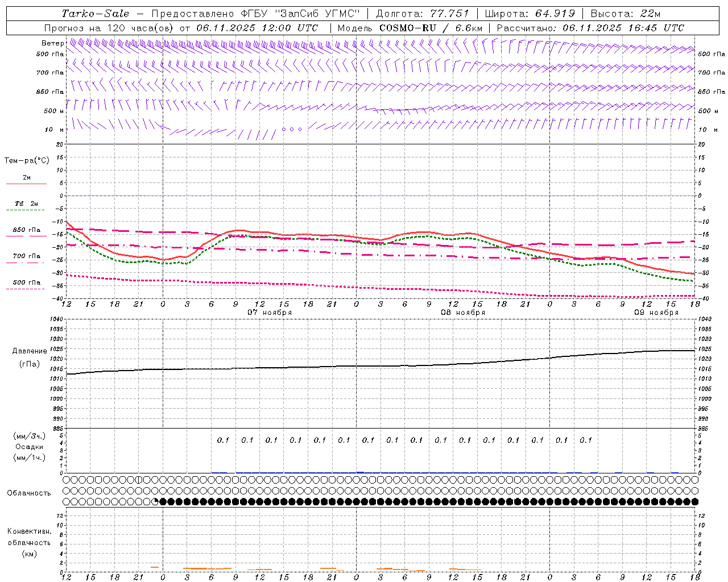Click the 'Конвективн.' panel label
This screenshot has width=728, height=582.
[x=30, y=531]
